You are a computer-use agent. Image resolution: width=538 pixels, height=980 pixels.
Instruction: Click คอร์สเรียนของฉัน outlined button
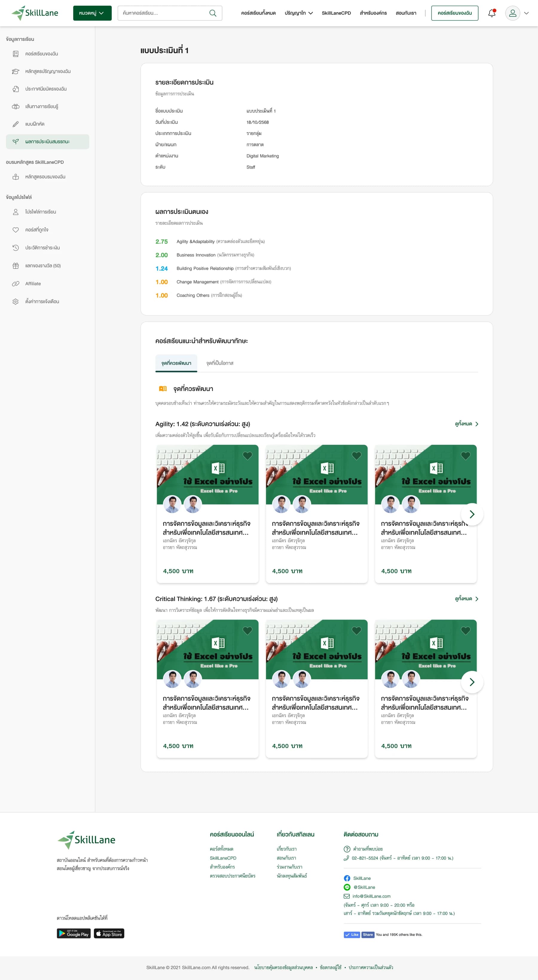[455, 13]
